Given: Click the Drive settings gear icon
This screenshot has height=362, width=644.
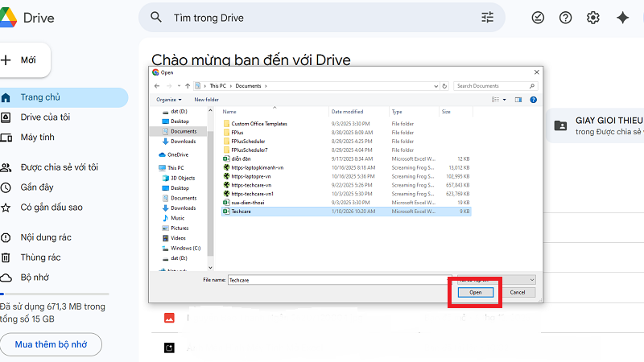Looking at the screenshot, I should 593,18.
